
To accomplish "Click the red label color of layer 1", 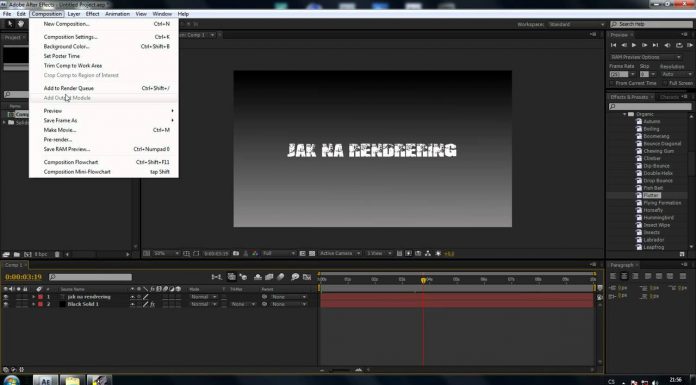I will tap(40, 297).
